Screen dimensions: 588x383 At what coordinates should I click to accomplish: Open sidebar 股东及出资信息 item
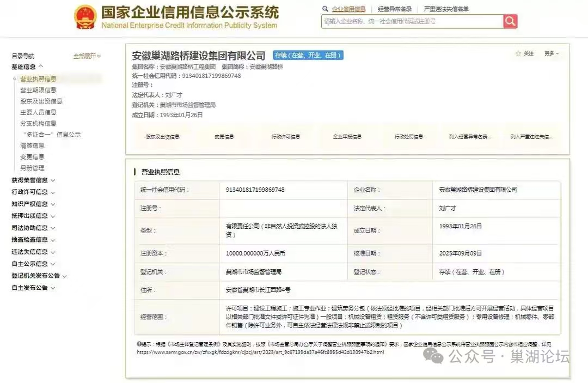pyautogui.click(x=41, y=101)
